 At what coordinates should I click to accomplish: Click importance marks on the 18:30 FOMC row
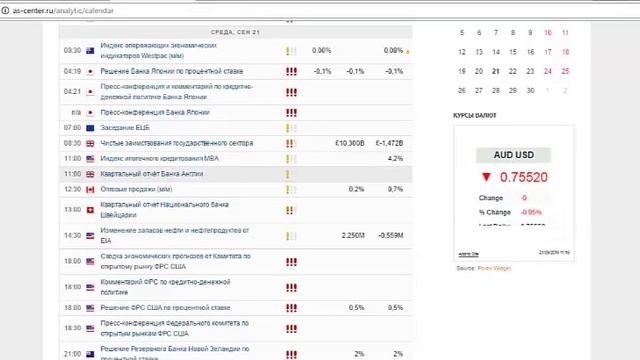(291, 329)
